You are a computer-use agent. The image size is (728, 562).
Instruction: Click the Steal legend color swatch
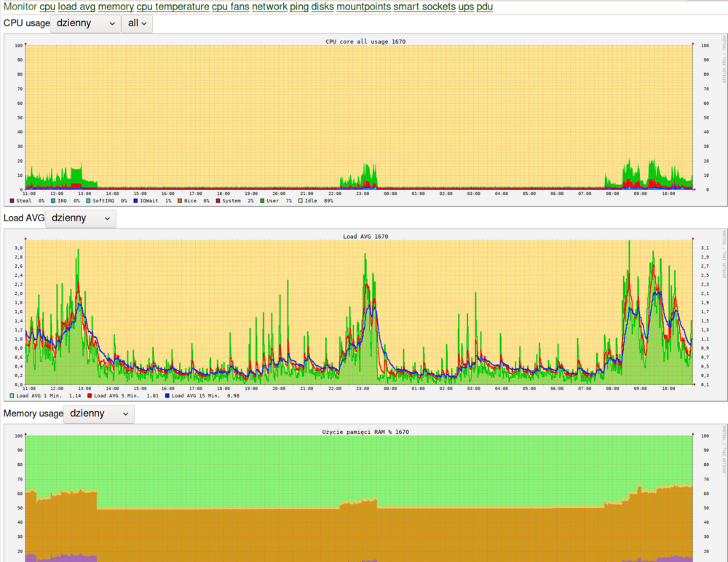point(12,201)
